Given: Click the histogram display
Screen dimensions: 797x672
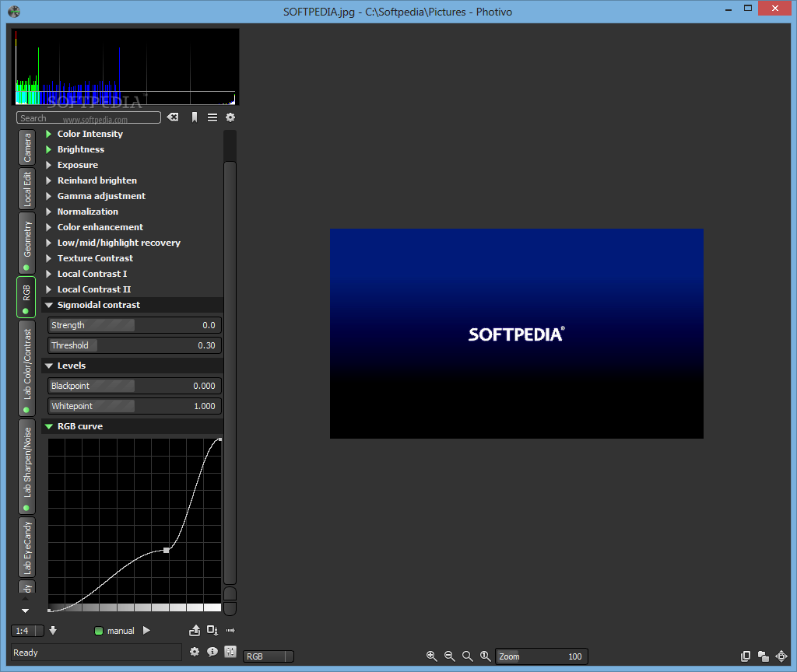Looking at the screenshot, I should [125, 67].
